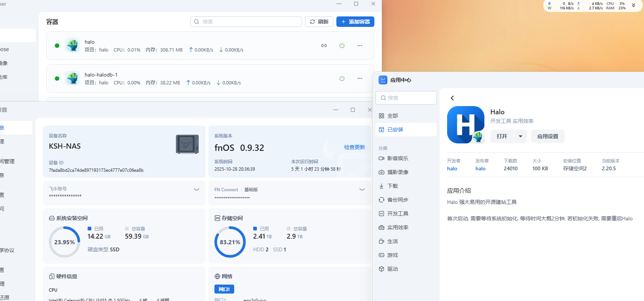
Task: Click the CPU usage readout in monitor widget
Action: click(x=616, y=3)
